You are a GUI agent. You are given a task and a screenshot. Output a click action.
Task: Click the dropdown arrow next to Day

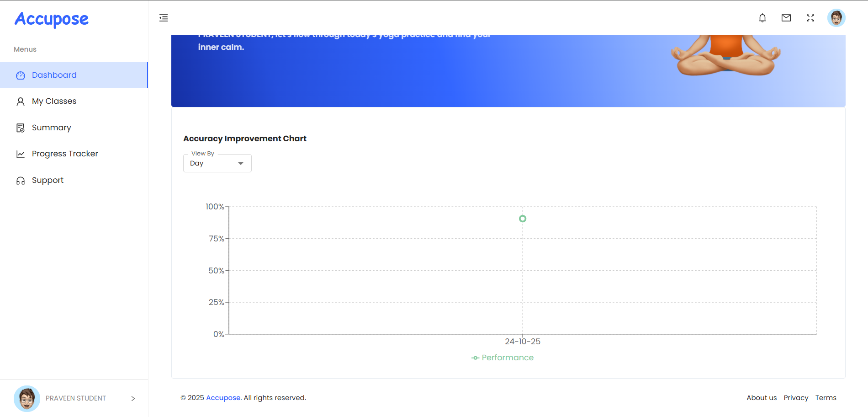[241, 163]
